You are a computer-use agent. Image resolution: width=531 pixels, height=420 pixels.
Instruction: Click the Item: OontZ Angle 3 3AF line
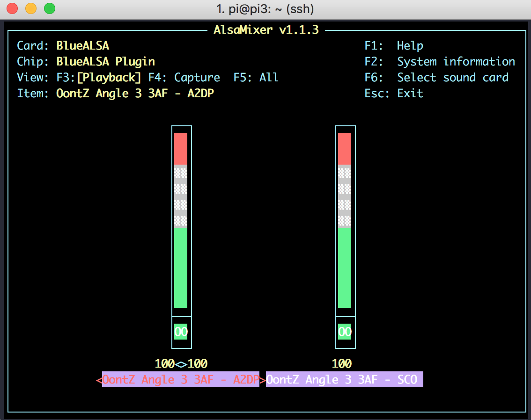click(136, 93)
